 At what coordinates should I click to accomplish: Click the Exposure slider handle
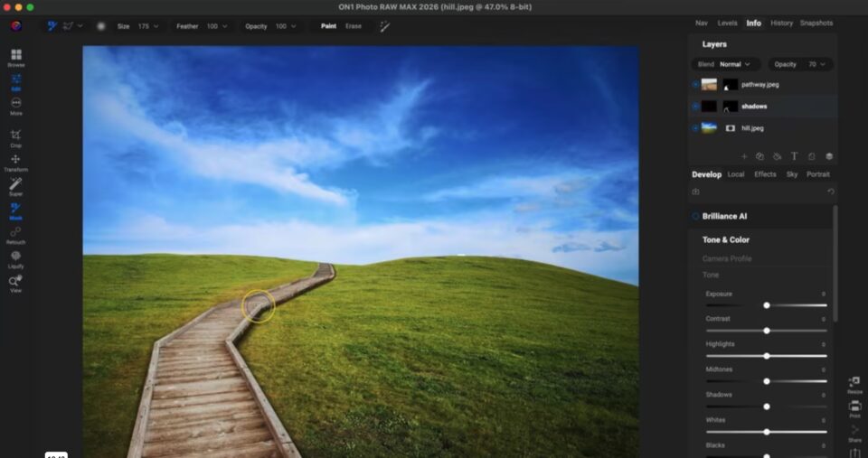[767, 305]
